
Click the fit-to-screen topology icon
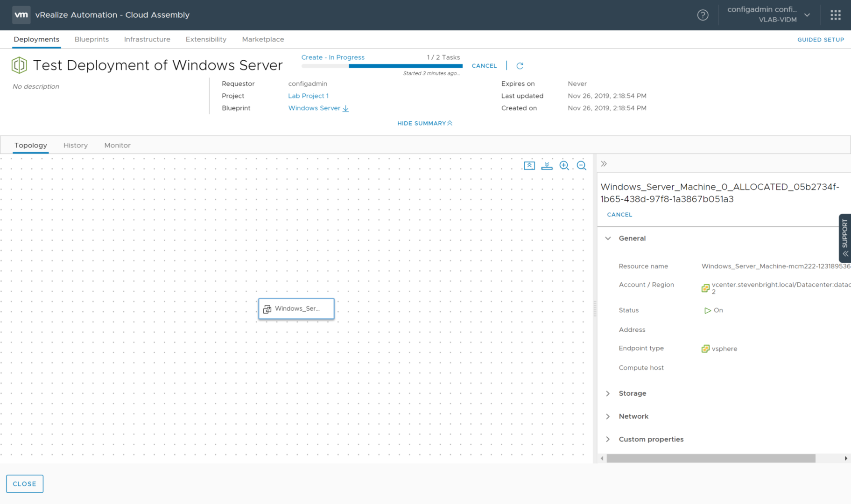pyautogui.click(x=529, y=166)
